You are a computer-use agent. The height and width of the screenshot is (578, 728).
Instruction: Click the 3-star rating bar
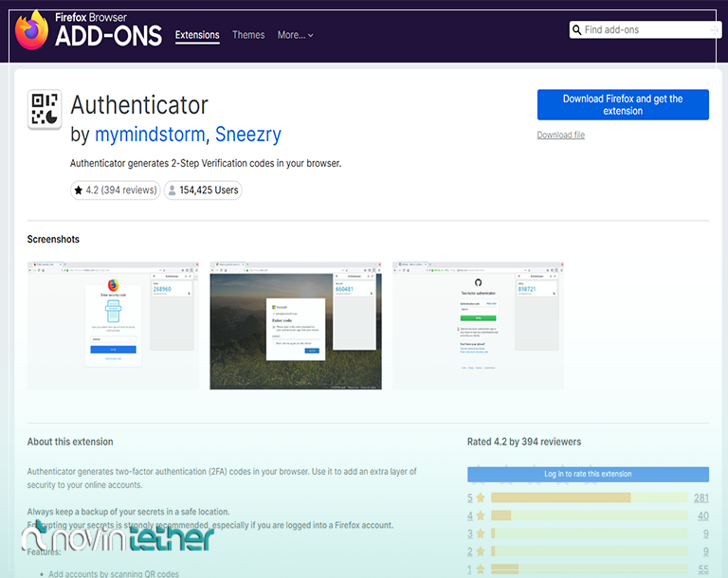click(x=590, y=533)
